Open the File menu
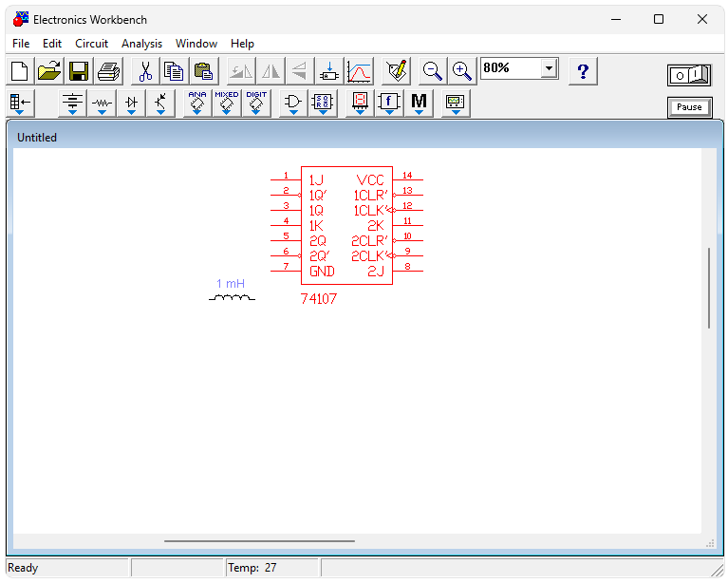The width and height of the screenshot is (728, 583). [x=21, y=44]
